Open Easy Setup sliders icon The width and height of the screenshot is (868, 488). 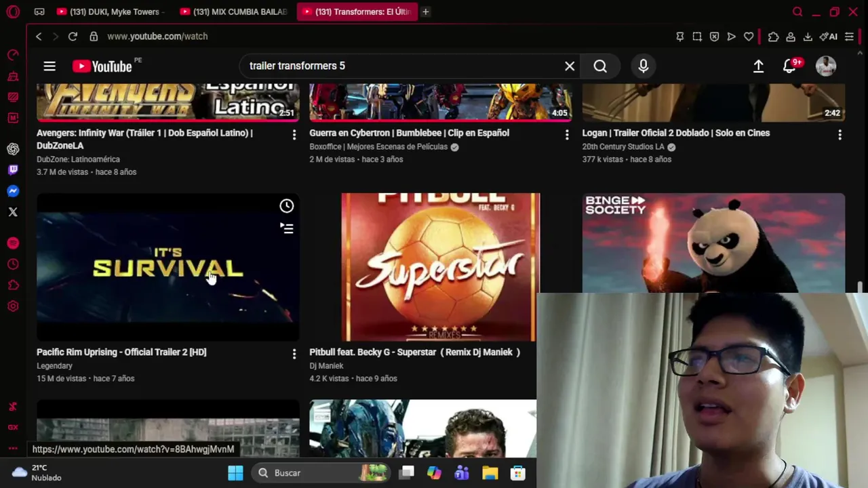coord(849,37)
